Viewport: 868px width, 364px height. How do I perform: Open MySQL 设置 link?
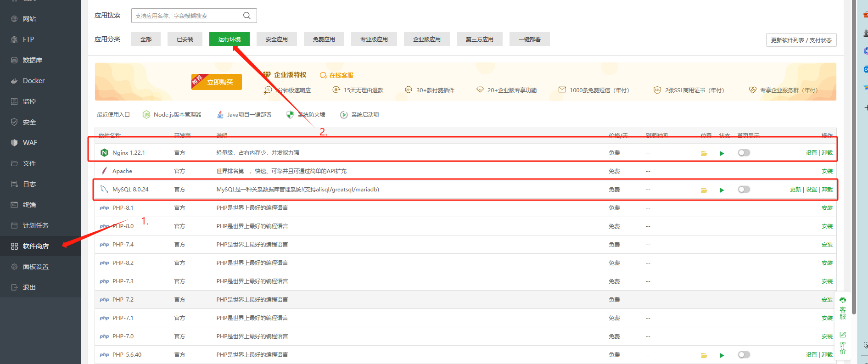click(812, 189)
